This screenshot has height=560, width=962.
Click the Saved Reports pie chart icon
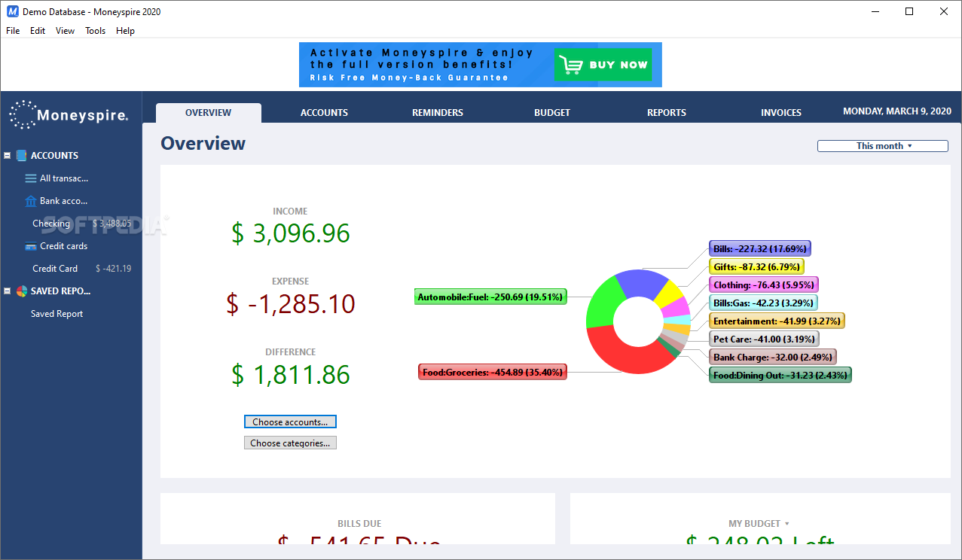pos(21,291)
